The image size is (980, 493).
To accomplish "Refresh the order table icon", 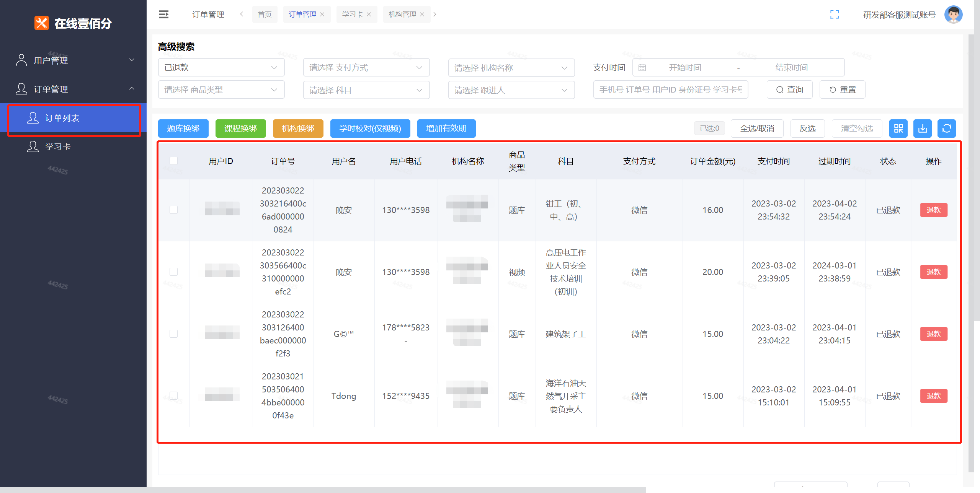I will coord(947,129).
